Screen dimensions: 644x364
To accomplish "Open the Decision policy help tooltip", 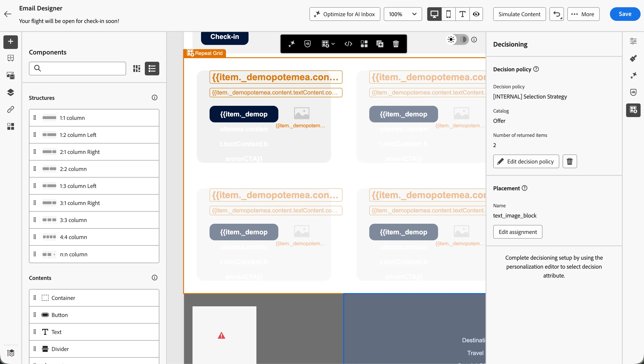I will (536, 69).
